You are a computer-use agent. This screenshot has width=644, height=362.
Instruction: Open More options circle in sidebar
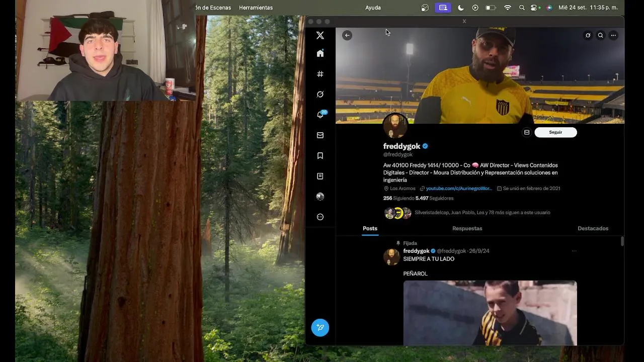point(320,217)
